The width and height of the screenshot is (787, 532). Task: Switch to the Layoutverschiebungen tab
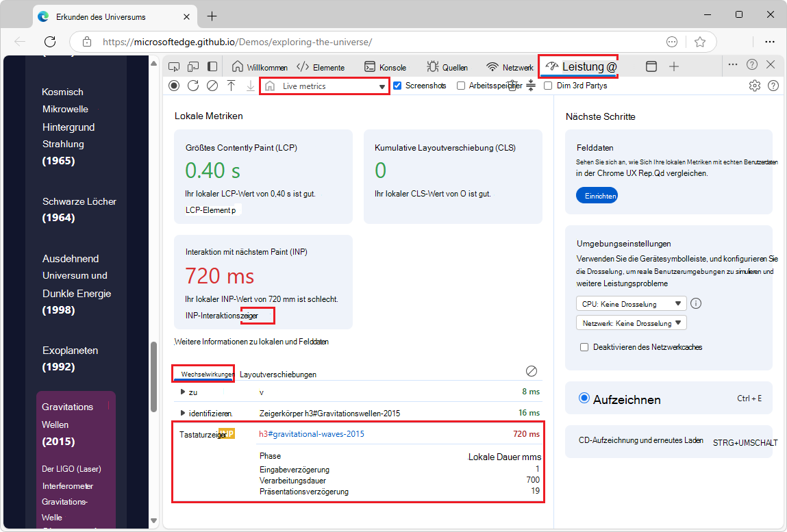coord(277,375)
